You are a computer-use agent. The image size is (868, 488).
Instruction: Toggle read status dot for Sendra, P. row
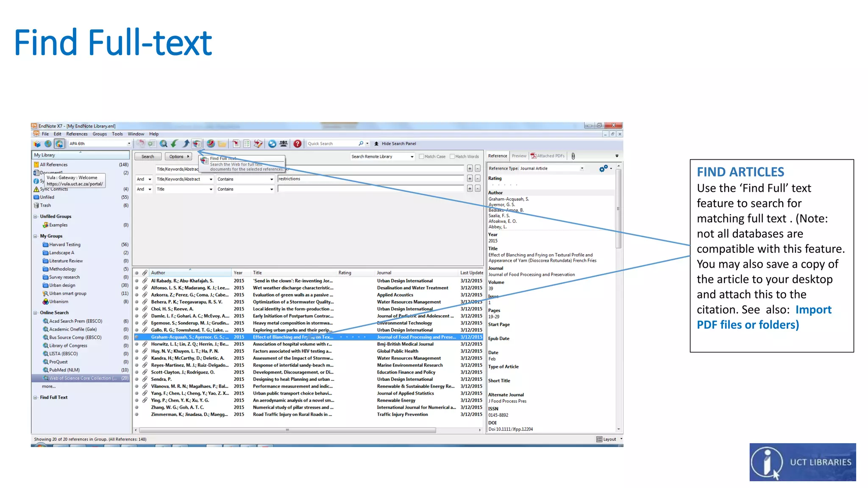(137, 380)
